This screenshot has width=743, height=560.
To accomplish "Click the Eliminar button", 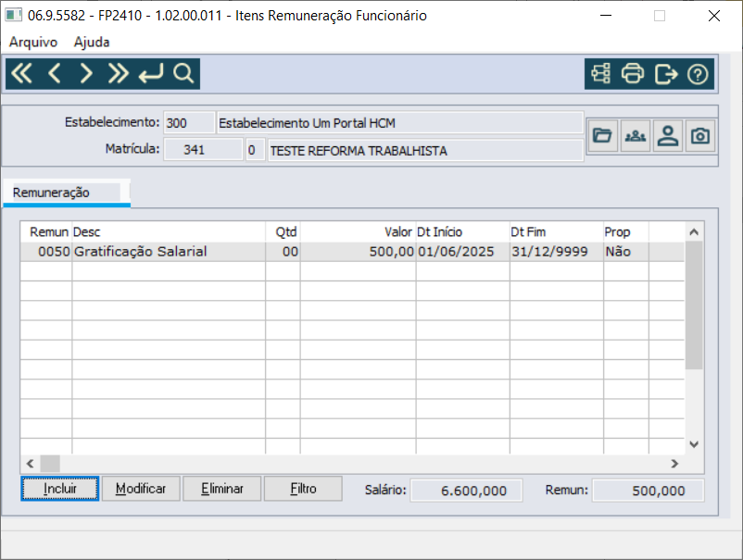I will [x=221, y=489].
